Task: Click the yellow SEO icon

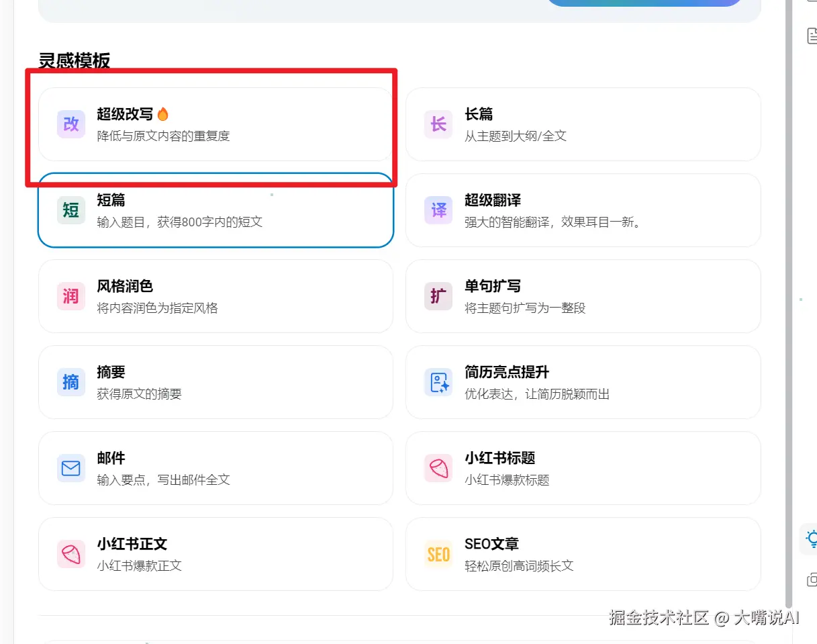Action: (x=438, y=554)
